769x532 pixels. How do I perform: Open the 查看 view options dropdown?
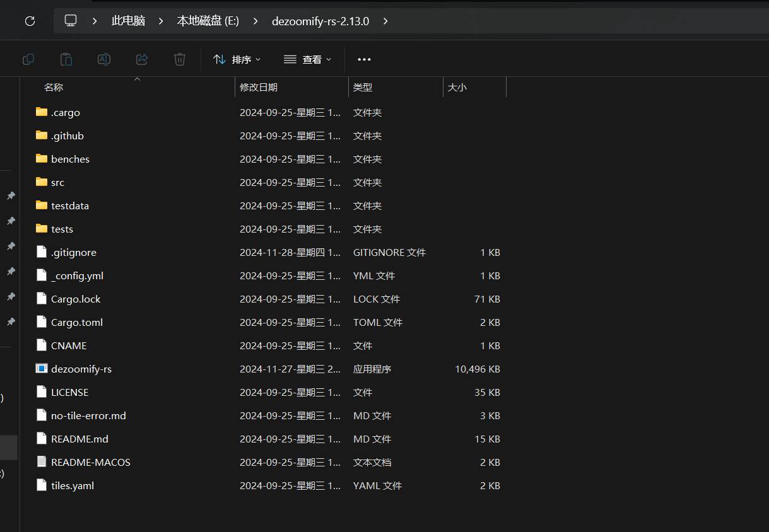pyautogui.click(x=307, y=59)
